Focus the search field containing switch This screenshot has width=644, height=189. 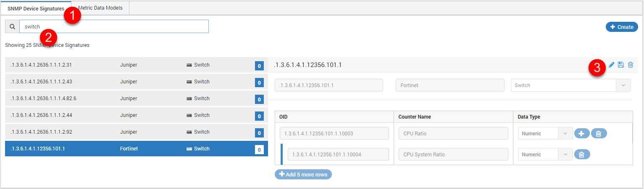pos(114,26)
